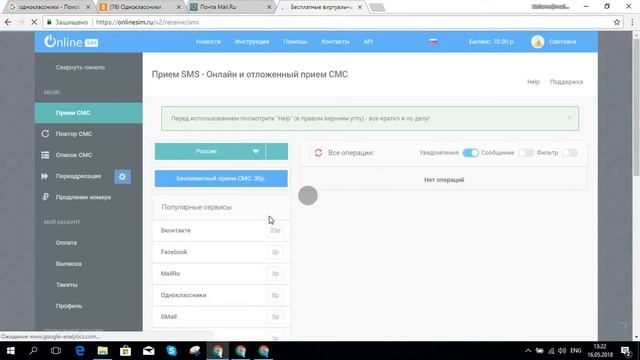Click the taskbar clock and date
This screenshot has width=640, height=360.
click(600, 351)
